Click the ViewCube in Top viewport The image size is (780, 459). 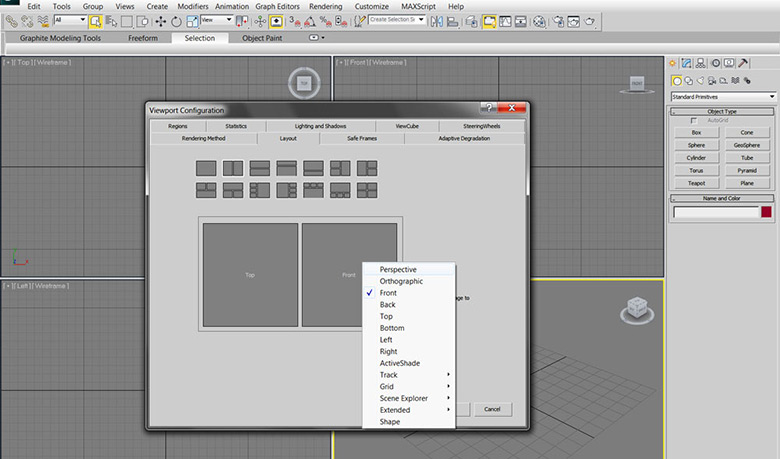coord(304,82)
